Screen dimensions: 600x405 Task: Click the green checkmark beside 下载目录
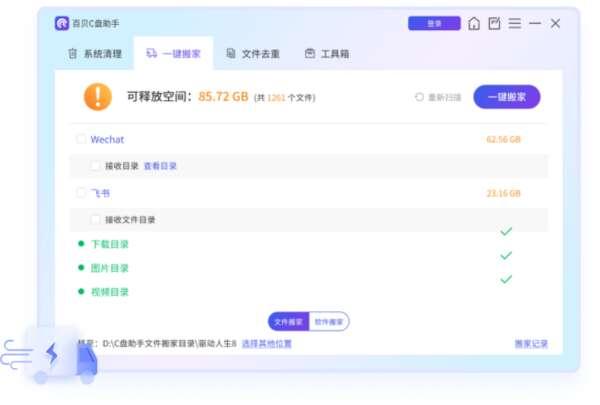506,232
